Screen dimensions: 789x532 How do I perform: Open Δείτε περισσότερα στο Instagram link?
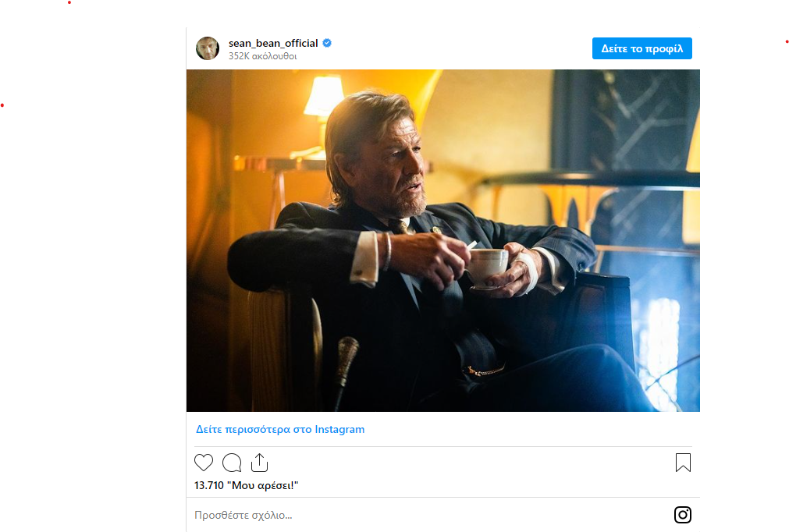tap(280, 429)
